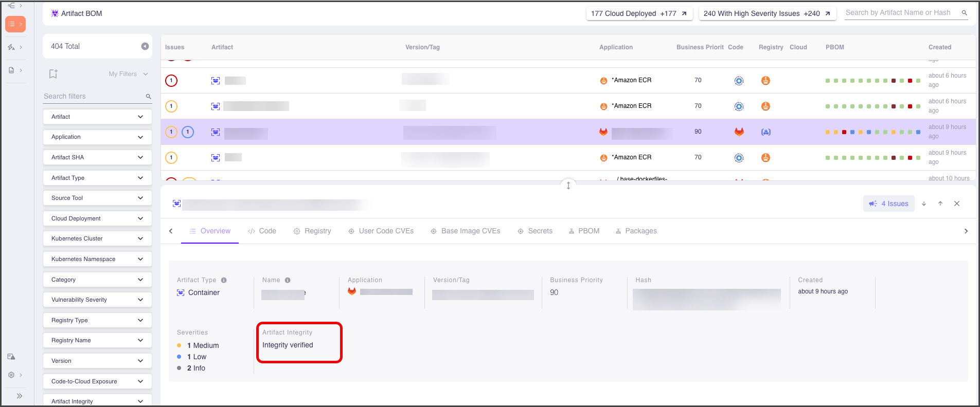980x407 pixels.
Task: Open the Kubernetes Cluster filter dropdown
Action: pyautogui.click(x=97, y=238)
